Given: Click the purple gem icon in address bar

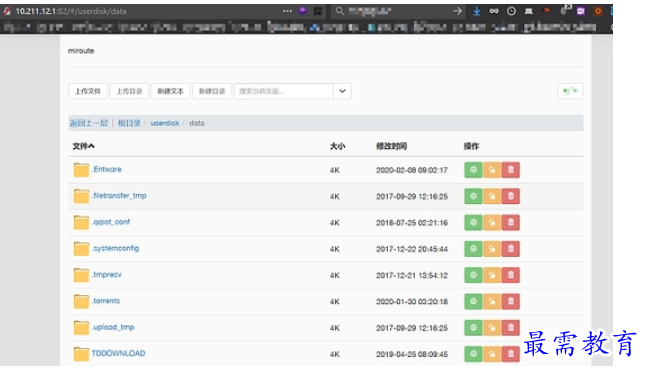Looking at the screenshot, I should [x=303, y=11].
